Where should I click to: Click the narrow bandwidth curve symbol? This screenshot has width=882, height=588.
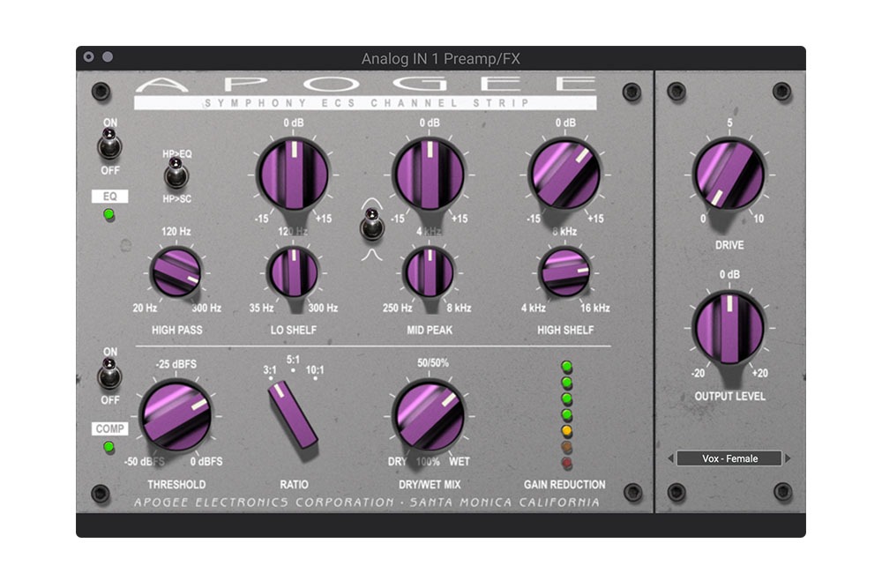coord(371,255)
